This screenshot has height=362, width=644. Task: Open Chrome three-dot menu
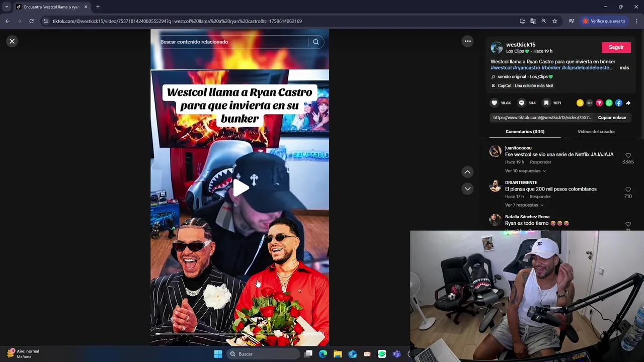coord(636,21)
